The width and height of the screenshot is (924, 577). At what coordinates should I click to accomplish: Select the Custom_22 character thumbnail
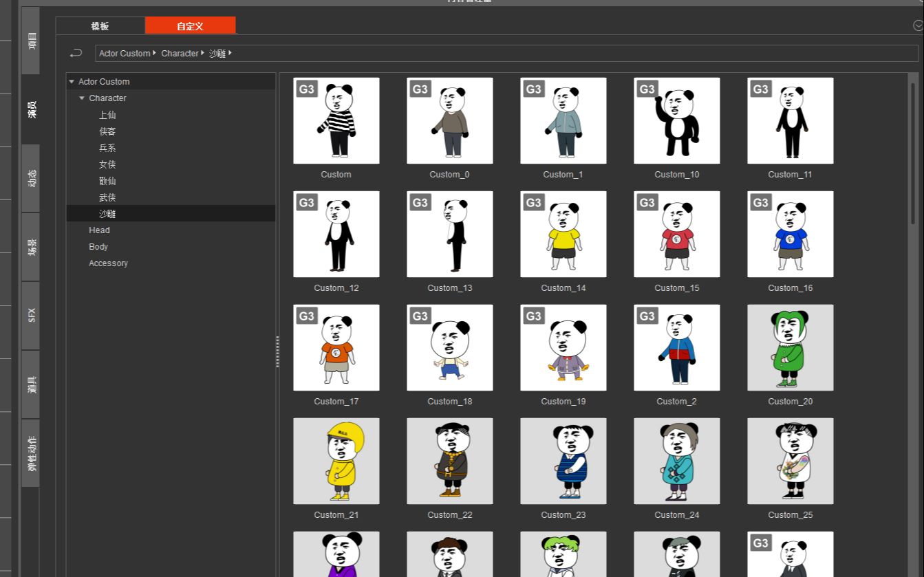tap(450, 461)
